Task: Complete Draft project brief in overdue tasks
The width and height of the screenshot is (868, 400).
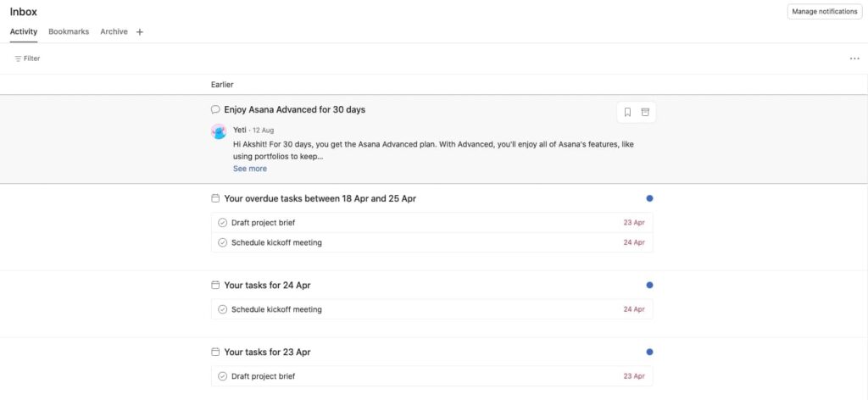Action: point(223,222)
